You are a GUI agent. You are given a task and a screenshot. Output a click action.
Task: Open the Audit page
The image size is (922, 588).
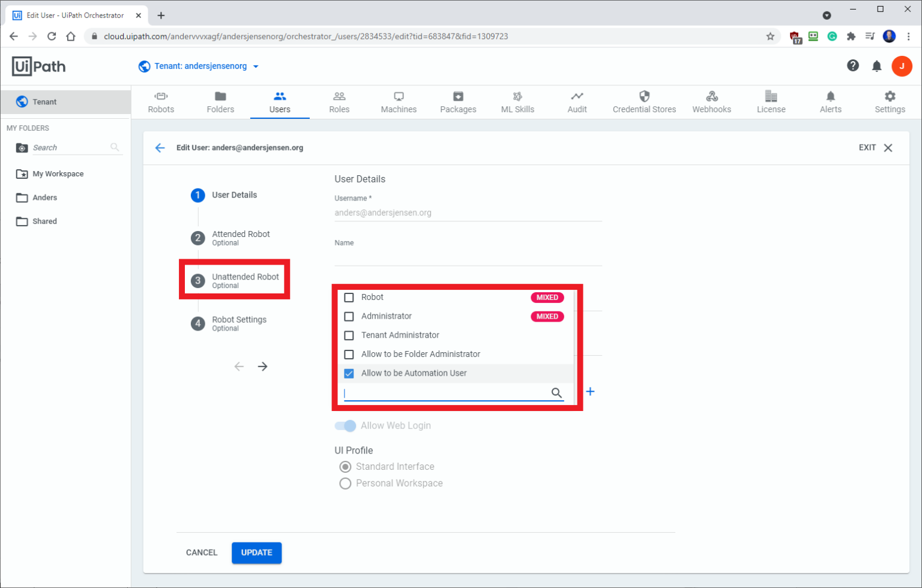tap(577, 102)
